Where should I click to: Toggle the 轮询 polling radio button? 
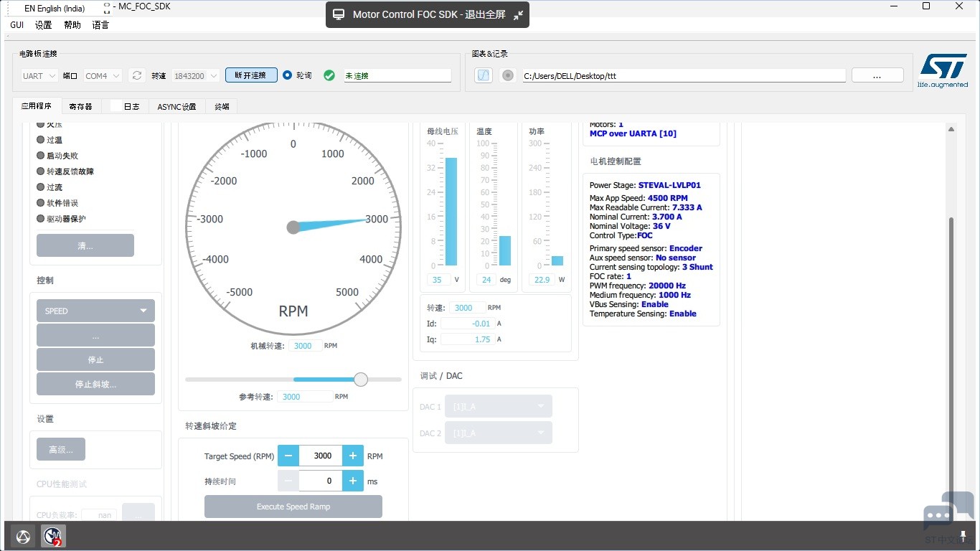pos(288,75)
